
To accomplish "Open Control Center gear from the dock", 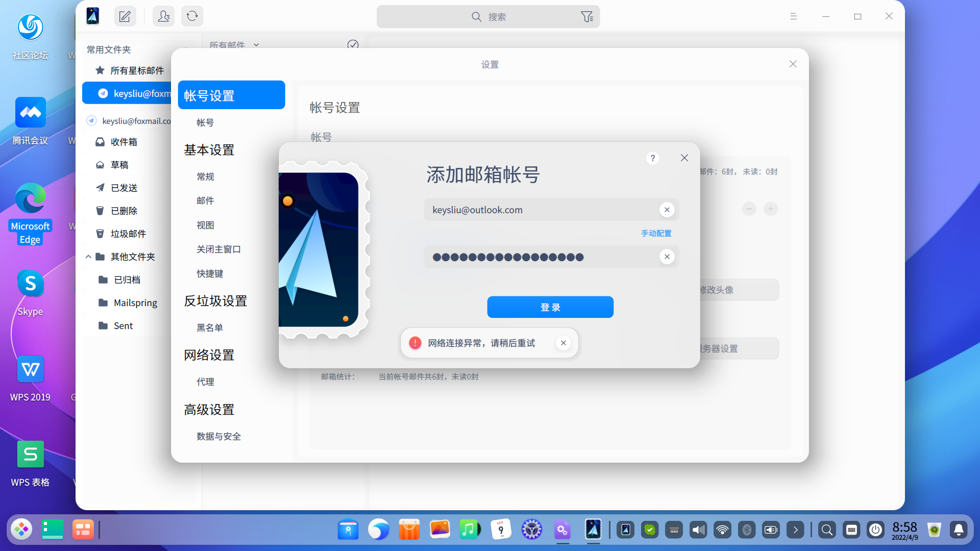I will pos(531,530).
